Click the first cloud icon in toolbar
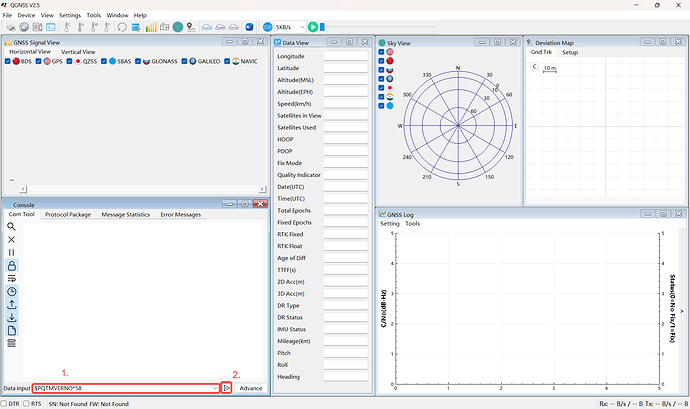Image resolution: width=690 pixels, height=409 pixels. click(207, 27)
